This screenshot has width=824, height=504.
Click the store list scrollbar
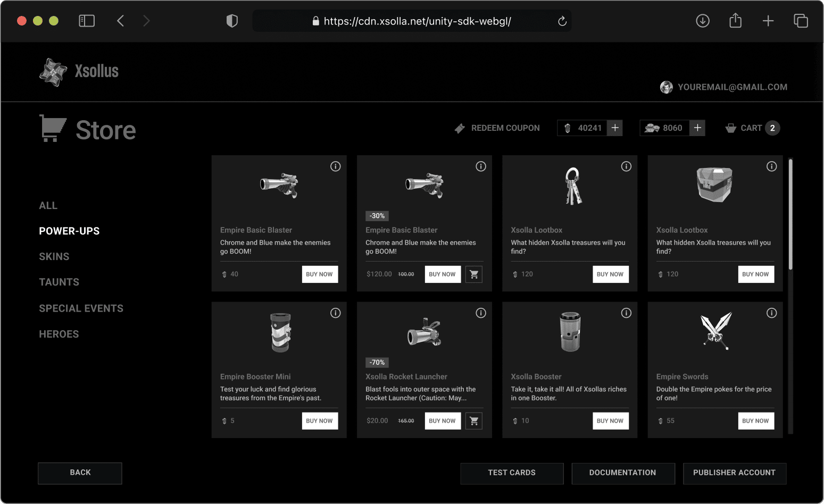click(x=790, y=214)
